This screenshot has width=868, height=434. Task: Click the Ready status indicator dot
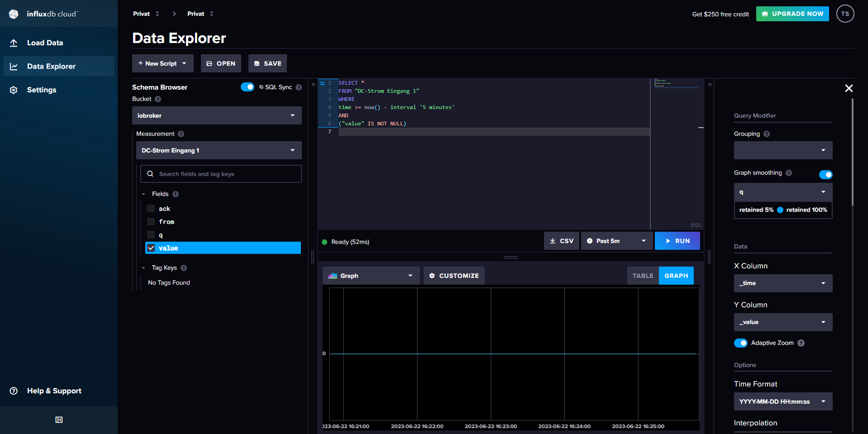point(324,242)
